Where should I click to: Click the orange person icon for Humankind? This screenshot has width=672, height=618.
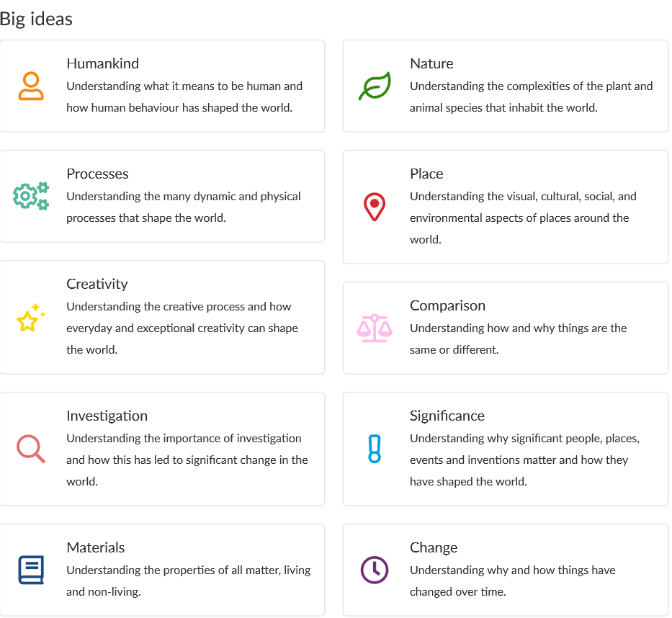click(31, 86)
